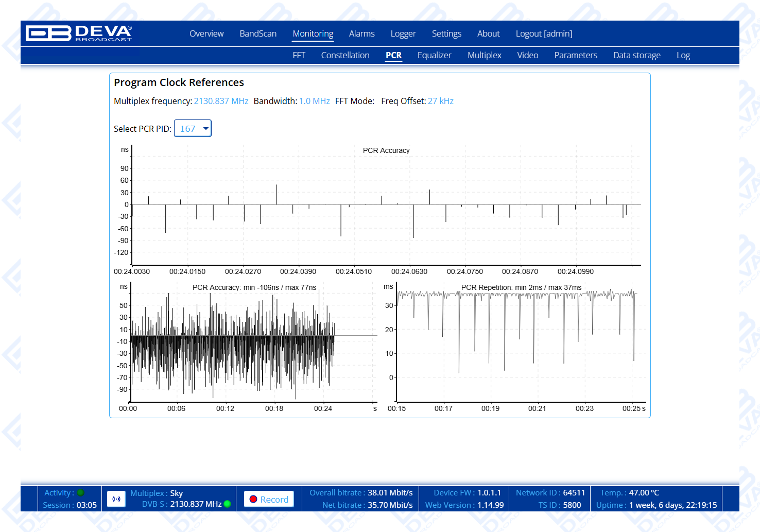Select the Monitoring menu item
Viewport: 760px width, 532px height.
pos(313,34)
